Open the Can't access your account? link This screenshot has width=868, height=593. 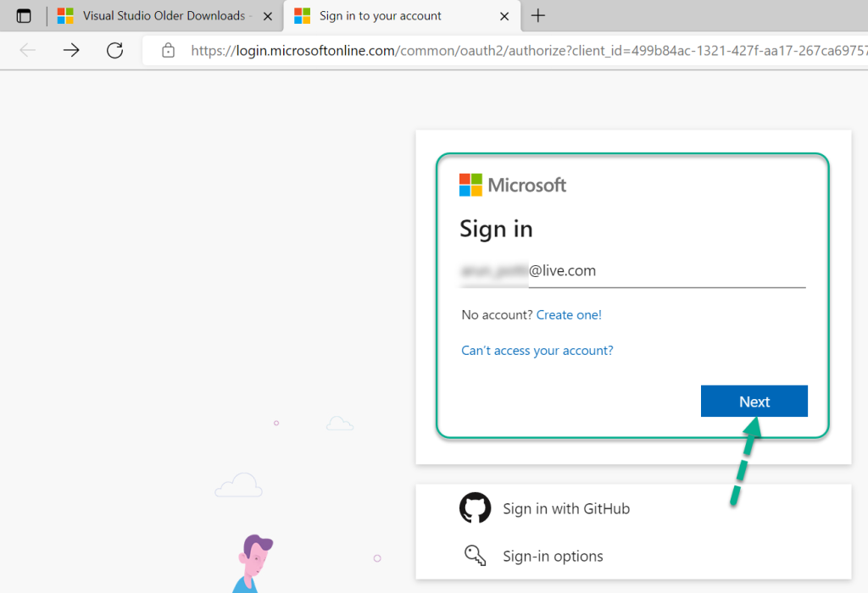pos(537,351)
